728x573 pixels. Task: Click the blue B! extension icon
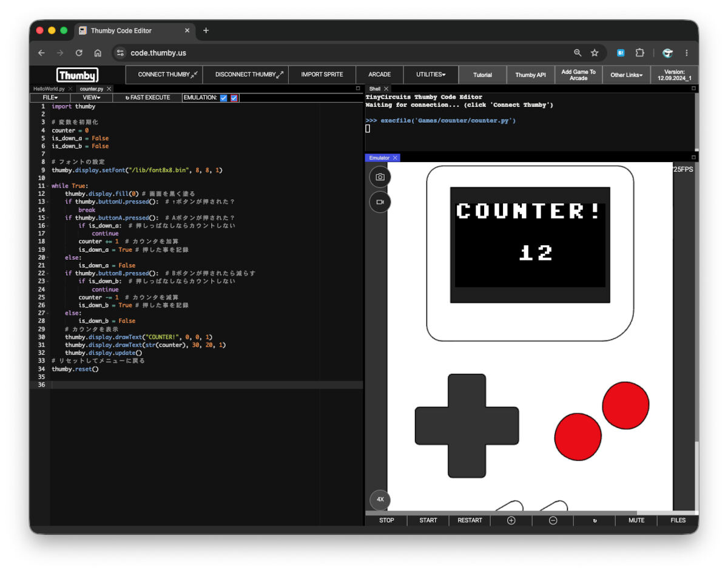621,53
